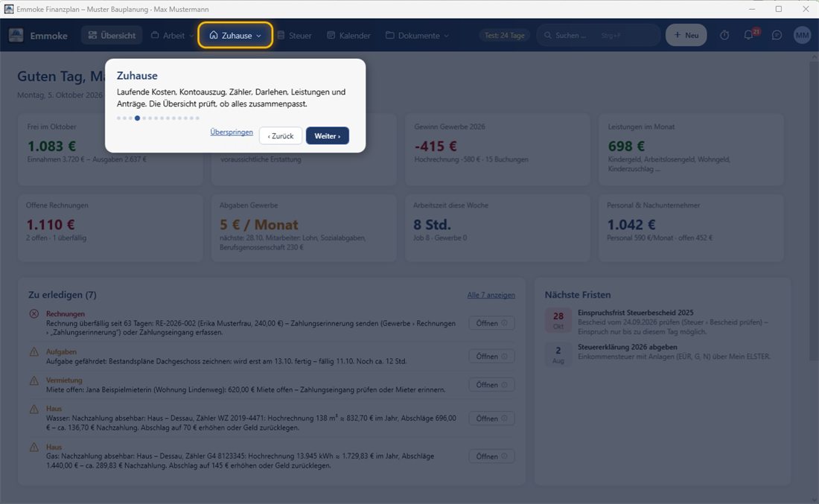Click the MM user avatar

pos(802,35)
